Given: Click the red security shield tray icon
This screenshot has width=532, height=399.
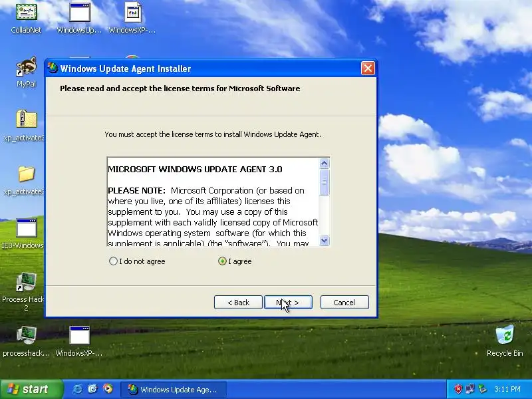Looking at the screenshot, I should [x=458, y=389].
